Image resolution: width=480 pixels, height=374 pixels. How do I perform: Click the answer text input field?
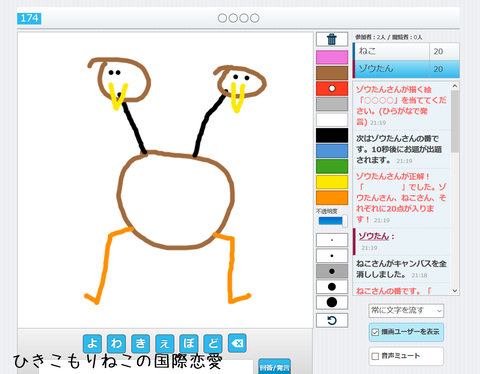click(146, 367)
